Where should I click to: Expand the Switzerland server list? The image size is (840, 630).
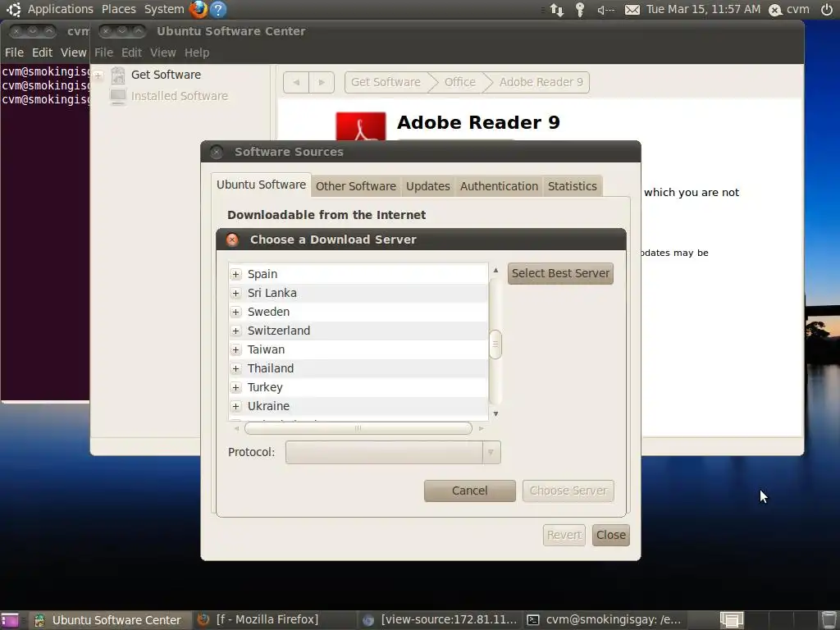click(x=235, y=331)
